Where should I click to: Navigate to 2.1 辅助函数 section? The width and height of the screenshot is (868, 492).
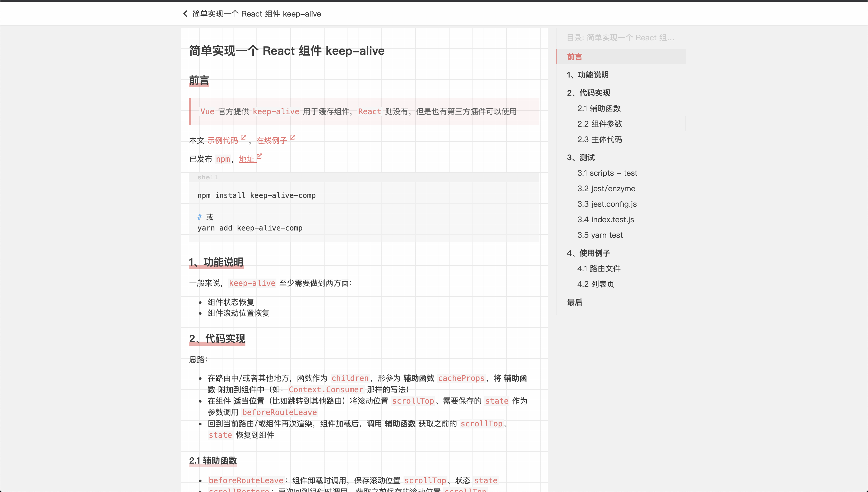[599, 109]
